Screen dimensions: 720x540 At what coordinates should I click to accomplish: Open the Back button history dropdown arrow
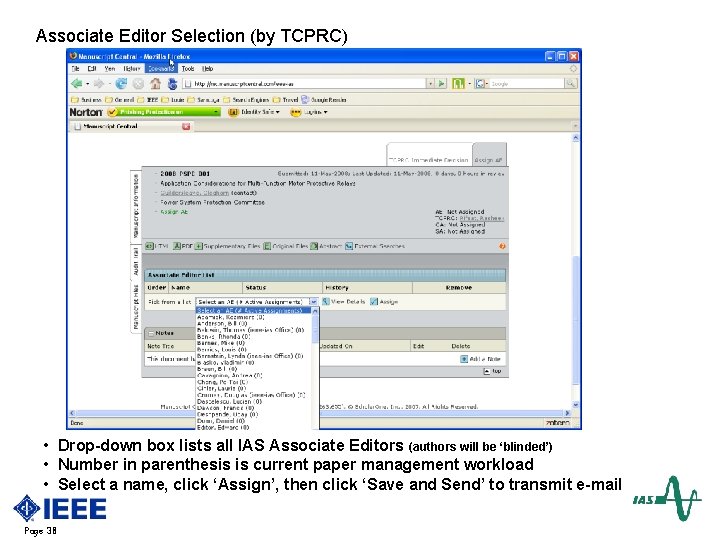(87, 84)
